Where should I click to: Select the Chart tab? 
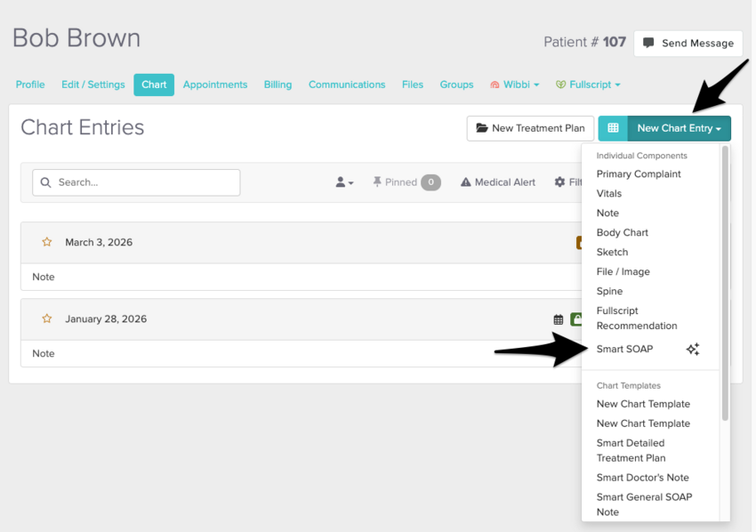(x=154, y=85)
